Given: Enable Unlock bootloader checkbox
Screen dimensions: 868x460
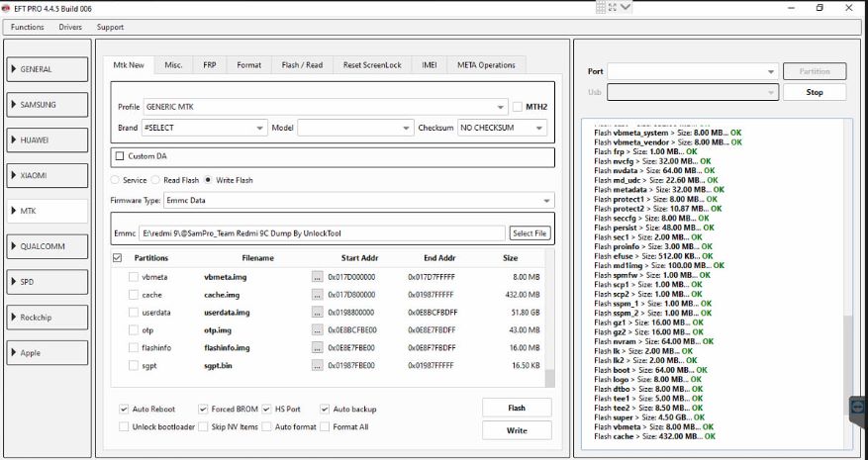Looking at the screenshot, I should point(124,426).
